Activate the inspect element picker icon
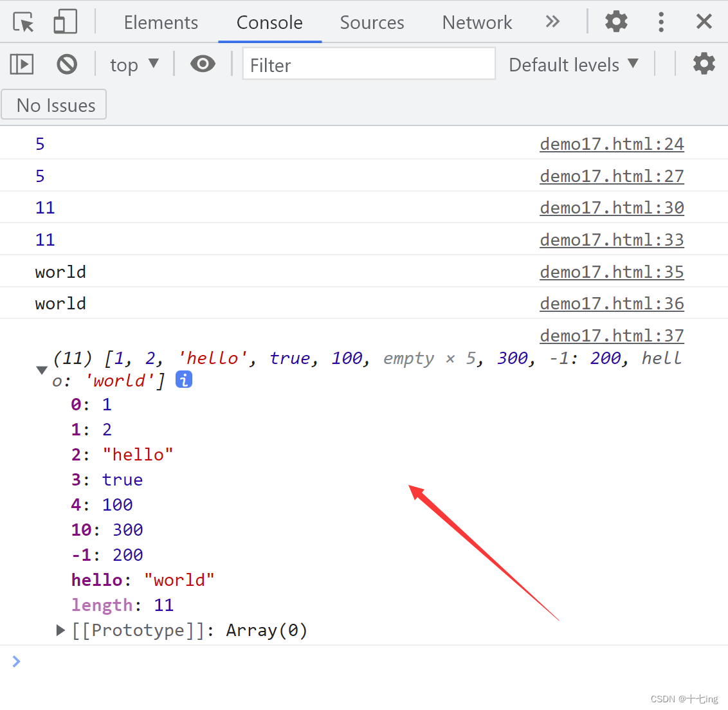This screenshot has width=728, height=710. click(x=23, y=22)
